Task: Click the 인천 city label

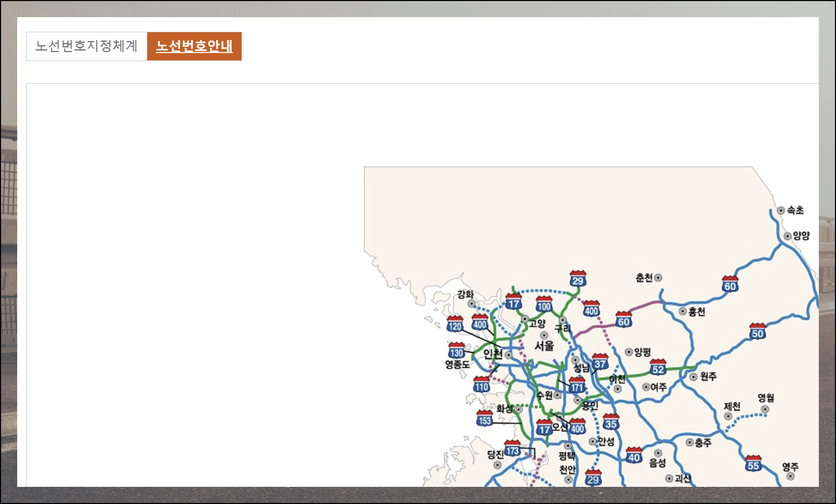Action: [x=493, y=355]
